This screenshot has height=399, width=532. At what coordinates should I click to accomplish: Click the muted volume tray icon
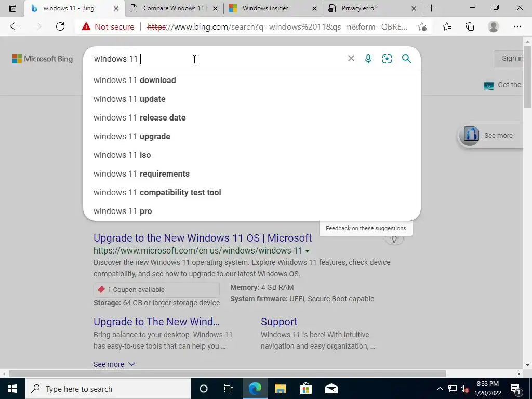465,389
